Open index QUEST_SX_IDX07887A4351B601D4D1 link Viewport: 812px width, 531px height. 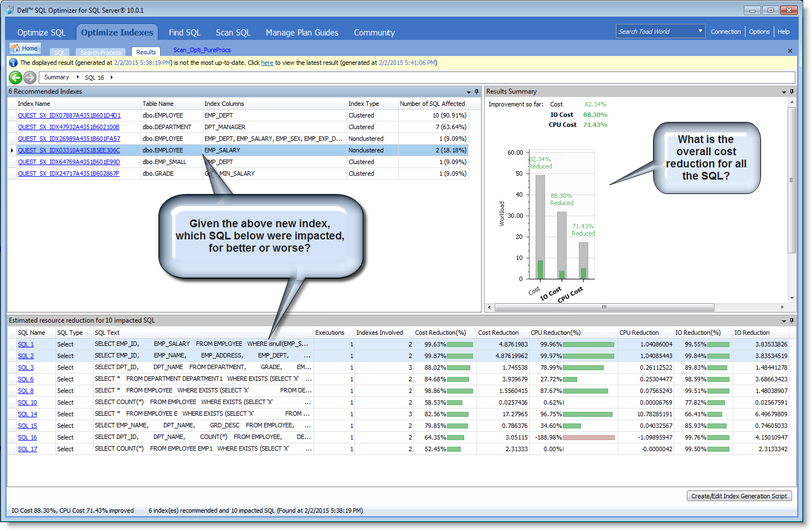click(x=69, y=115)
